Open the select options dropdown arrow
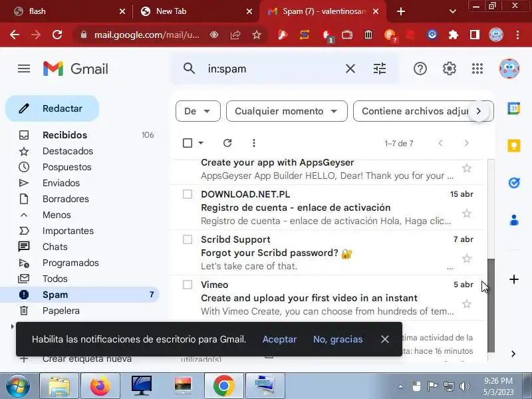The width and height of the screenshot is (532, 399). tap(201, 143)
